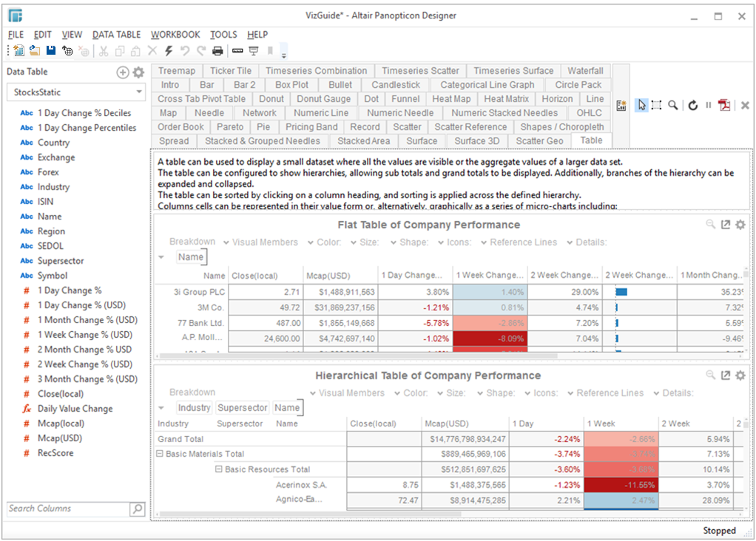Image resolution: width=756 pixels, height=541 pixels.
Task: Maximize the Hierarchical Table with pop-out icon
Action: point(726,375)
